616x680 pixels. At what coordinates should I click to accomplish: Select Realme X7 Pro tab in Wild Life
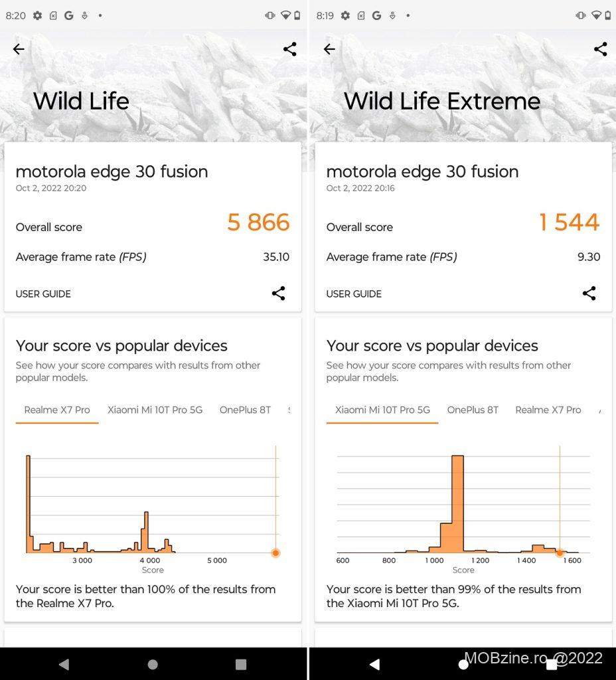tap(57, 410)
